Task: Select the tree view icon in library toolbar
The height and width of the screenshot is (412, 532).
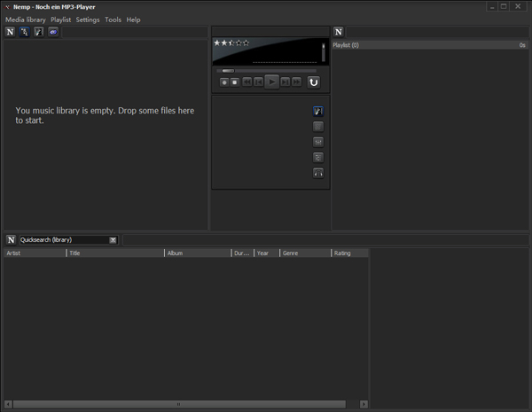Action: click(x=24, y=32)
